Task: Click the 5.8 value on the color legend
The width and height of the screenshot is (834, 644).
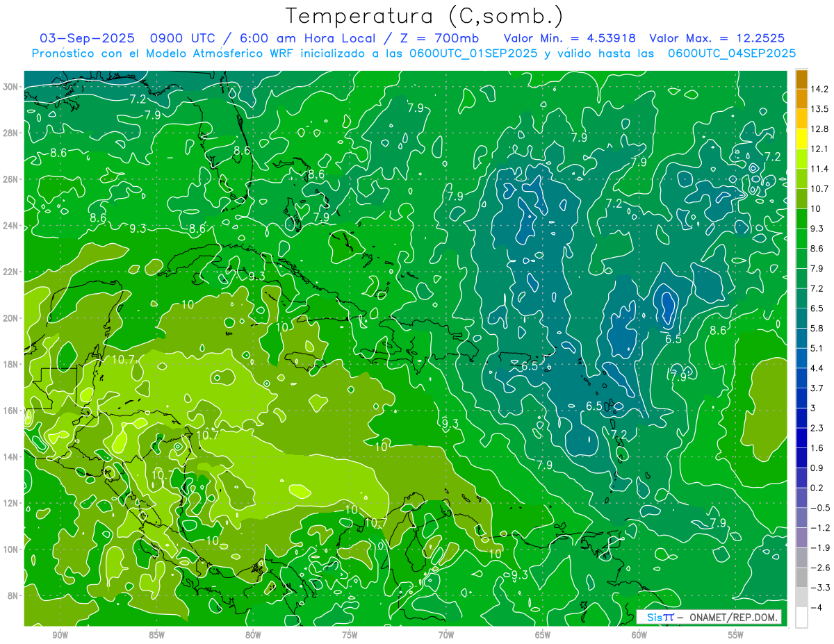Action: tap(817, 328)
